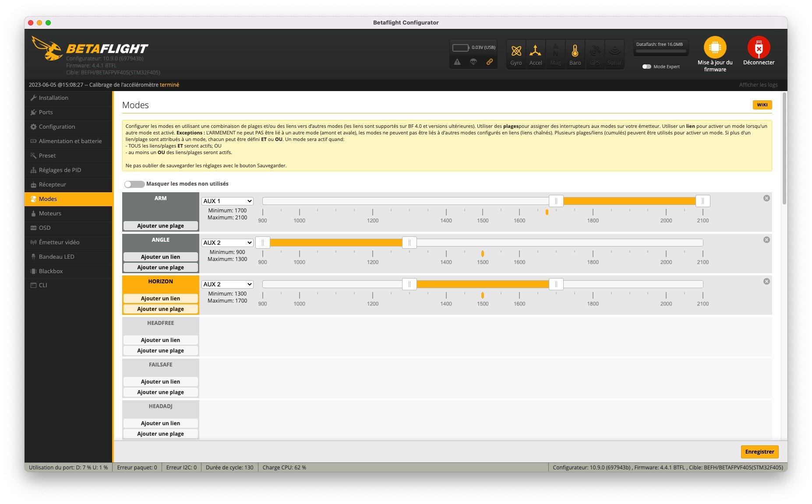Click Ajouter un lien under FAILSAFE
Viewport: 812px width, 504px height.
click(160, 382)
